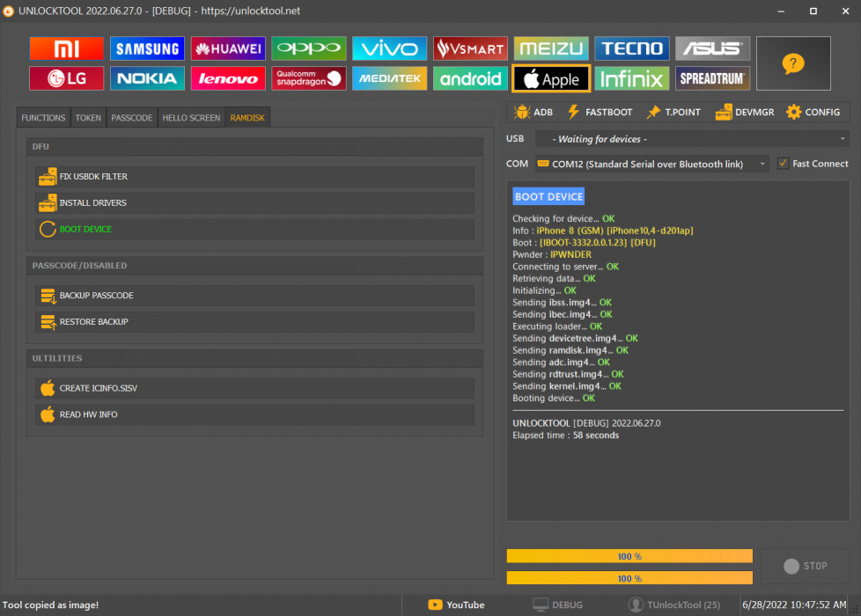Viewport: 861px width, 616px height.
Task: Click INSTALL DRIVERS
Action: coord(254,203)
